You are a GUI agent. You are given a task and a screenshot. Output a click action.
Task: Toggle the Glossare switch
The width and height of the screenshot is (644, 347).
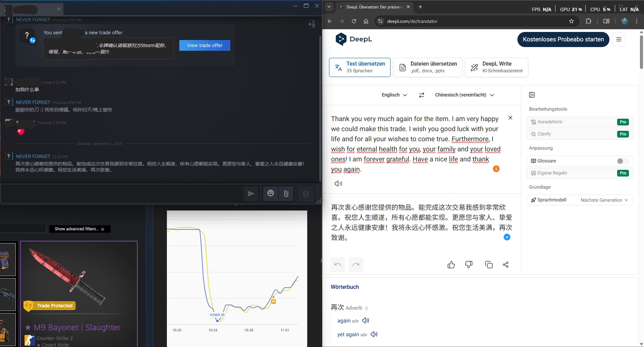point(623,161)
